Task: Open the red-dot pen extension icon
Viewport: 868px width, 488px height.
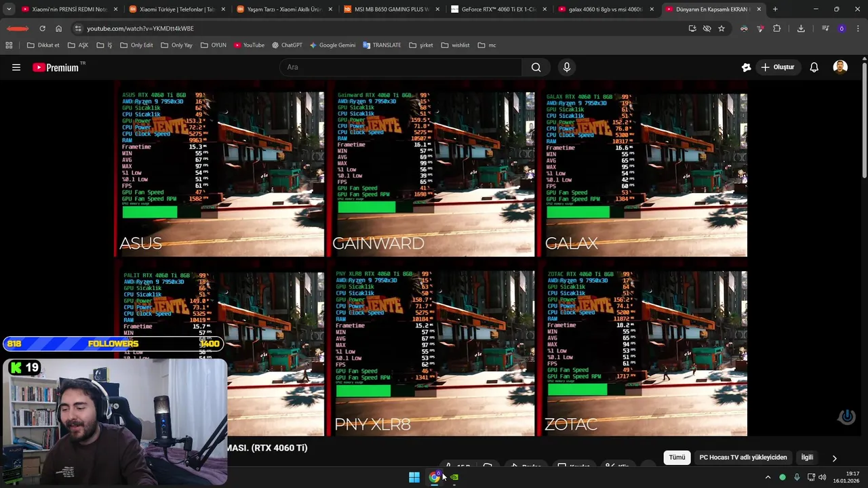Action: [760, 28]
